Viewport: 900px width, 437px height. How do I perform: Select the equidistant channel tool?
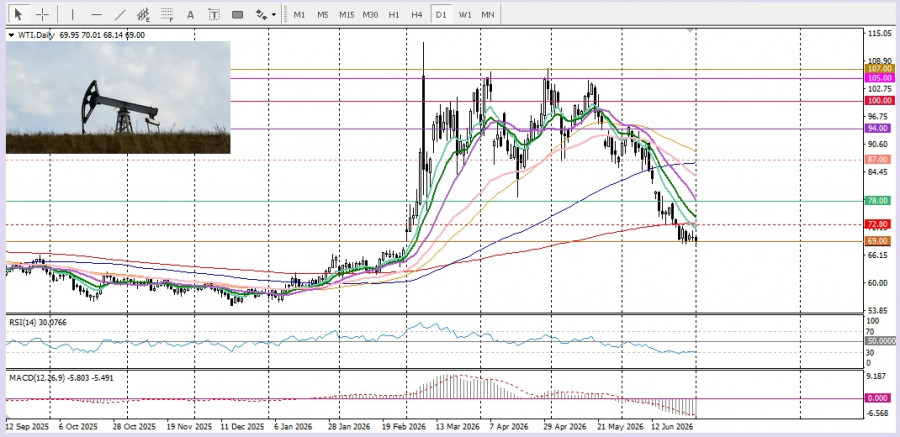pos(143,14)
